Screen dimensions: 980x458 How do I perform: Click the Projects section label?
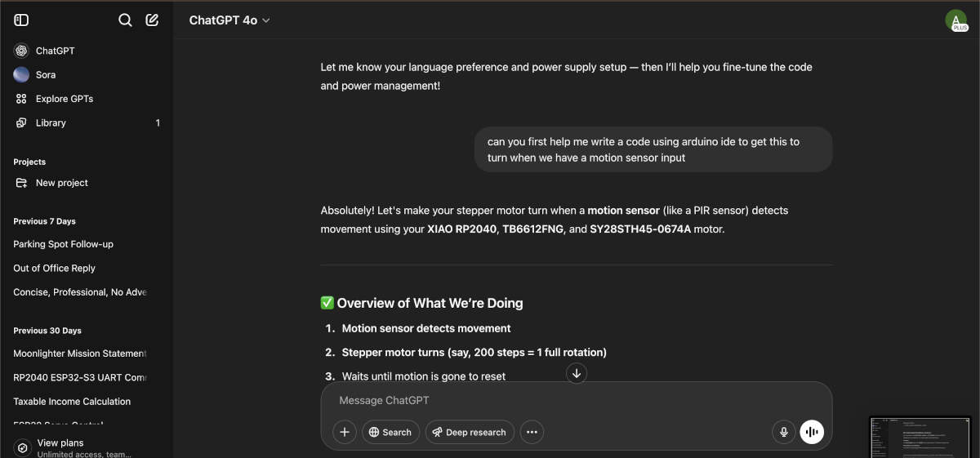point(29,162)
